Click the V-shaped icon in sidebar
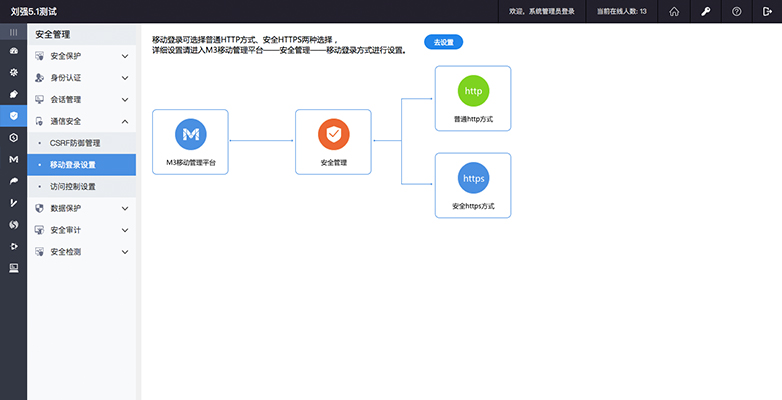This screenshot has width=782, height=400. (x=13, y=202)
